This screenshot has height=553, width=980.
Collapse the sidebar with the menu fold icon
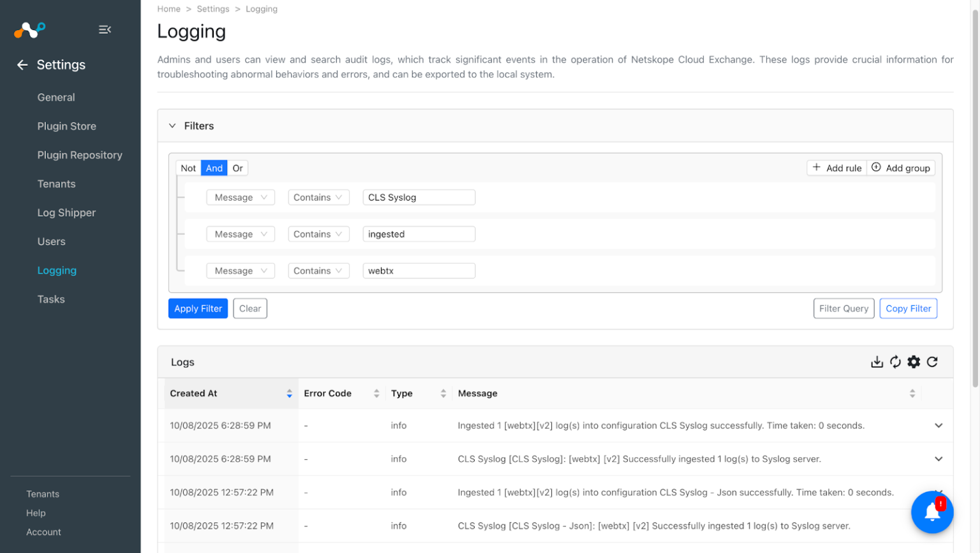click(105, 29)
